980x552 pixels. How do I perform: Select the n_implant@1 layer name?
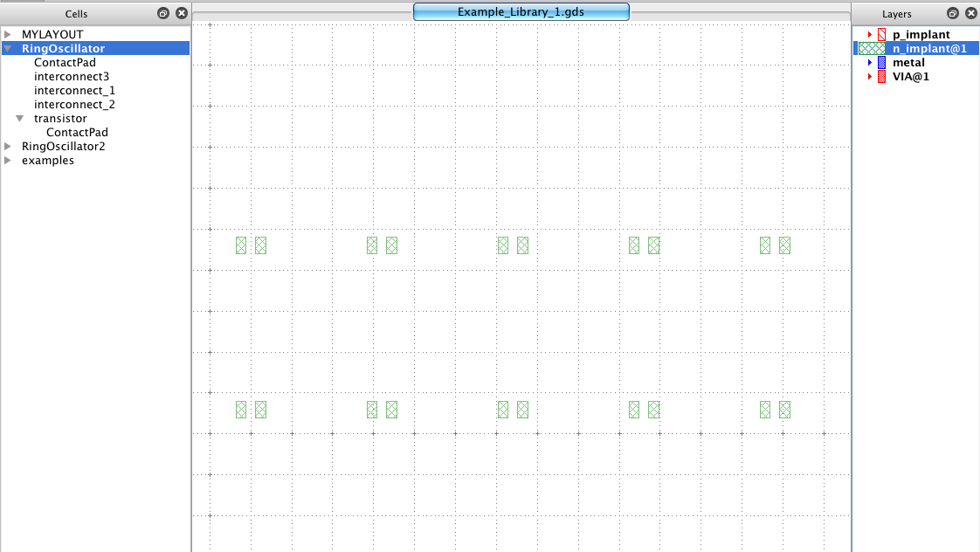929,48
